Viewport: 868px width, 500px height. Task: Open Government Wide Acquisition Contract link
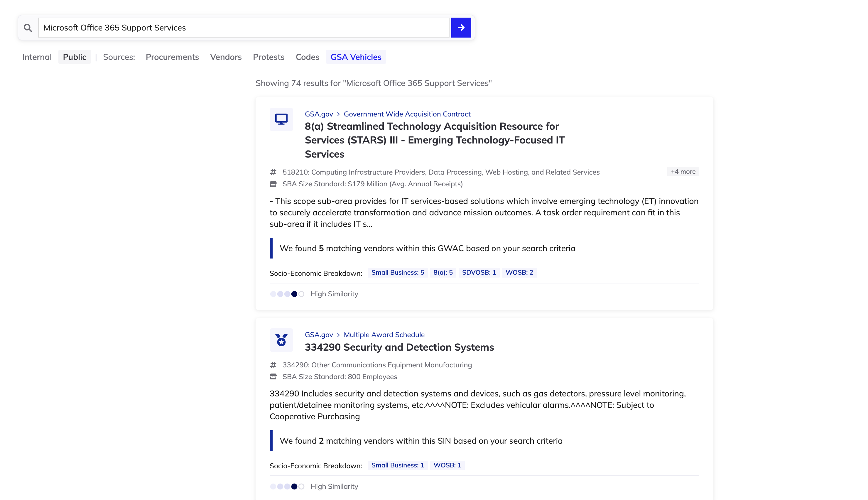click(407, 114)
